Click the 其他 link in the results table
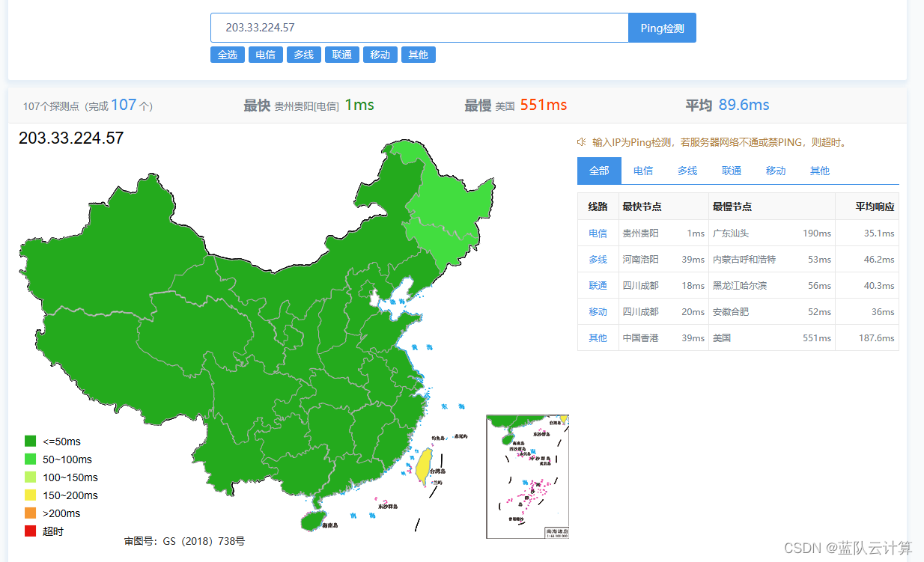Screen dimensions: 924x562 click(598, 337)
